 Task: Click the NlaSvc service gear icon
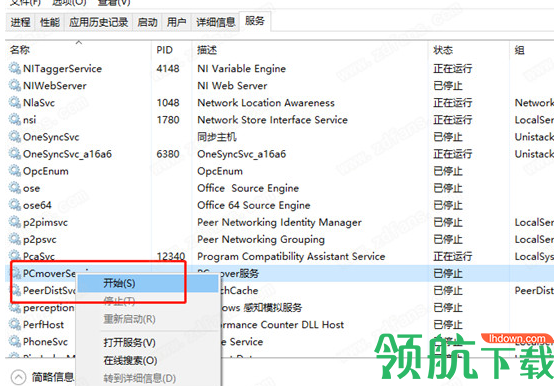[14, 102]
